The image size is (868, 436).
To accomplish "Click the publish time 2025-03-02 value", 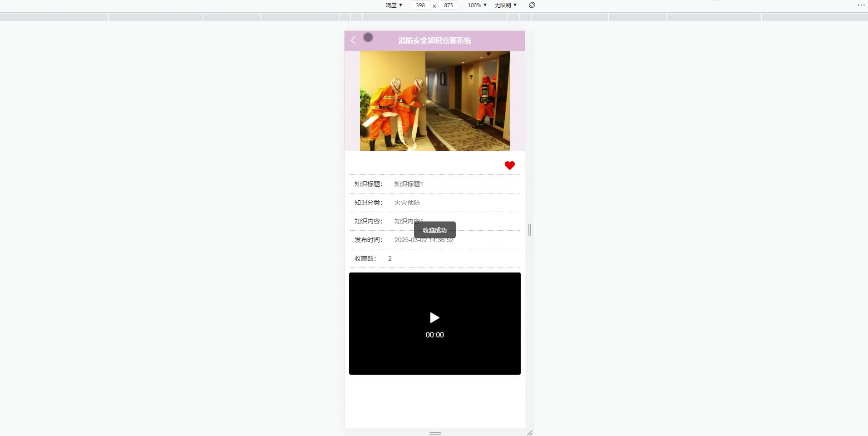I will [x=424, y=240].
